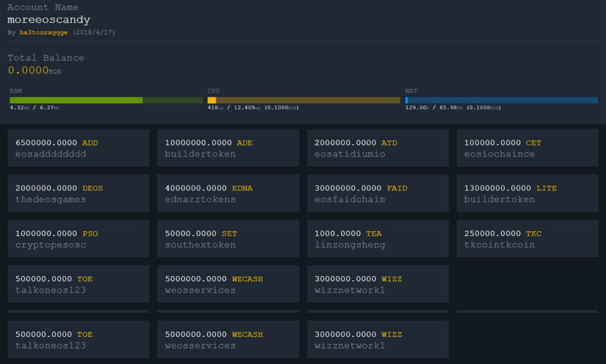
Task: Click the eosfaidchain contract name
Action: click(350, 200)
